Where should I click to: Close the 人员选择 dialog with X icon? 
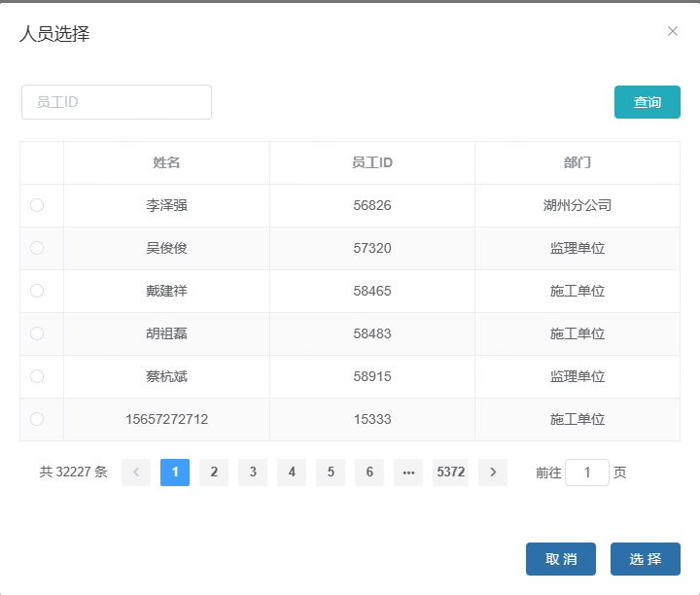(x=673, y=31)
